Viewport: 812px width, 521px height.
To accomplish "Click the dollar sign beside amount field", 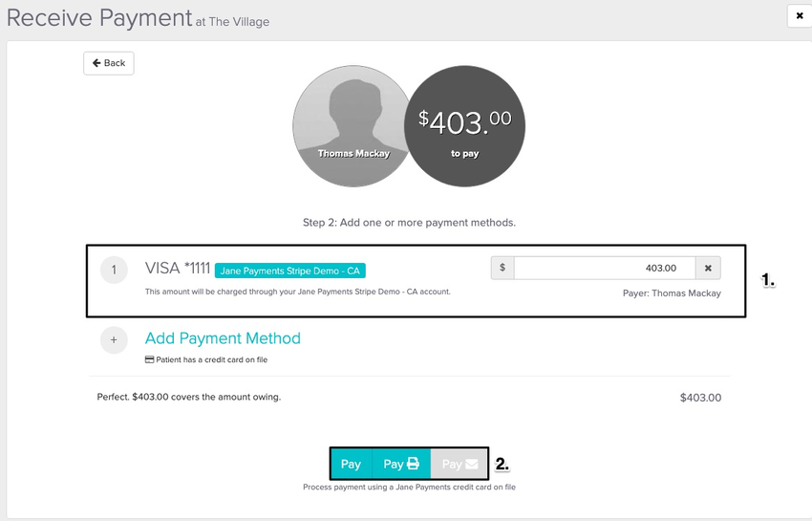I will 502,268.
